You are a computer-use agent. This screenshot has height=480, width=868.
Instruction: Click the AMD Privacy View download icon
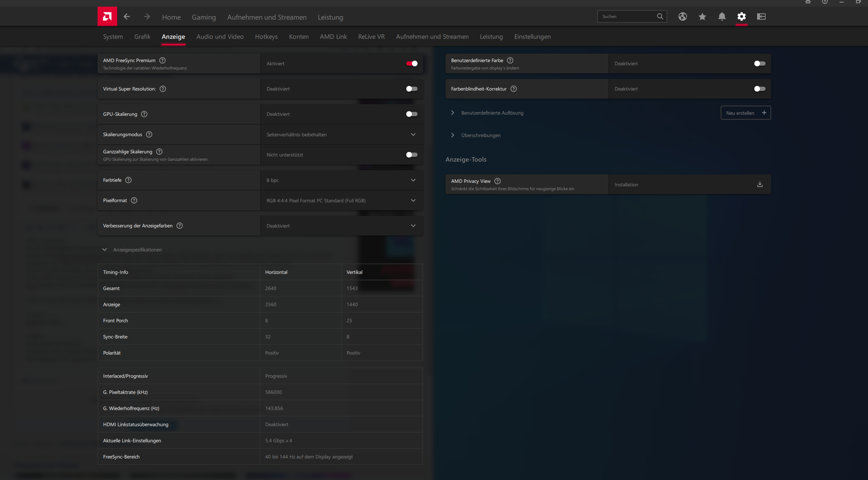760,184
